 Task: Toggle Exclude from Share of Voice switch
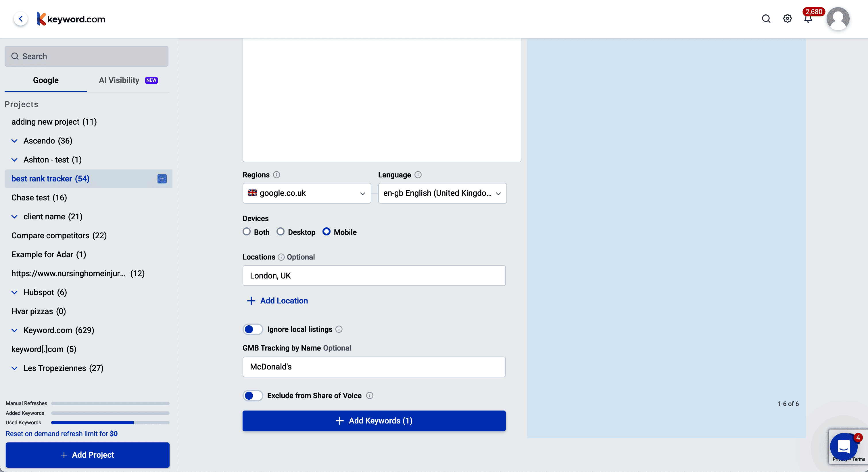click(253, 396)
